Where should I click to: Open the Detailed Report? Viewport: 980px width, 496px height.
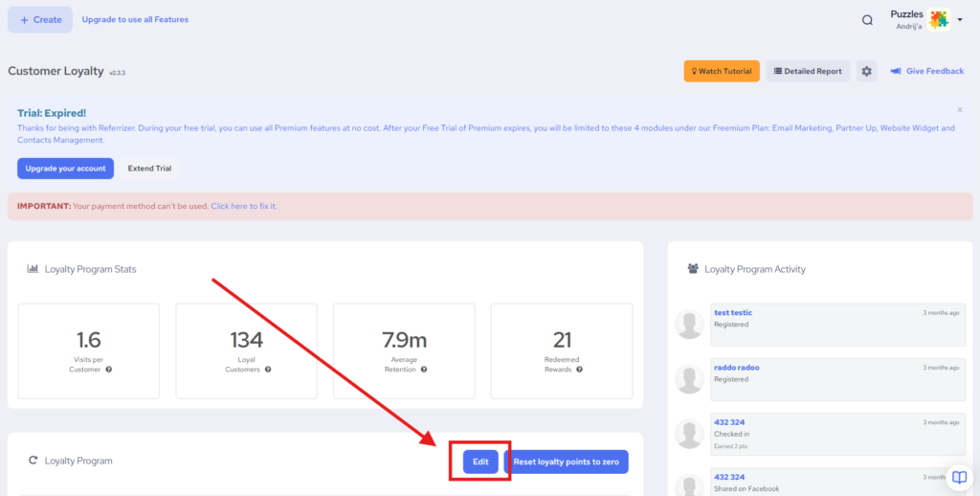coord(808,71)
